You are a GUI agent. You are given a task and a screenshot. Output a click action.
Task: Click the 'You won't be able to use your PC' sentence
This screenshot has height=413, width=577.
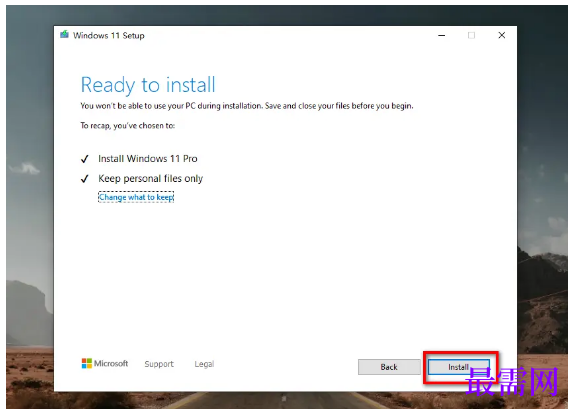click(247, 106)
